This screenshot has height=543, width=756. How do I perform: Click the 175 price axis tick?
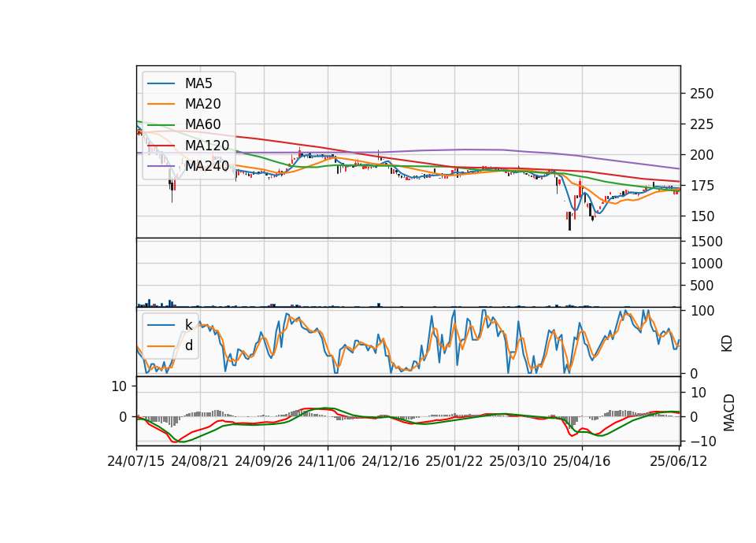point(702,186)
